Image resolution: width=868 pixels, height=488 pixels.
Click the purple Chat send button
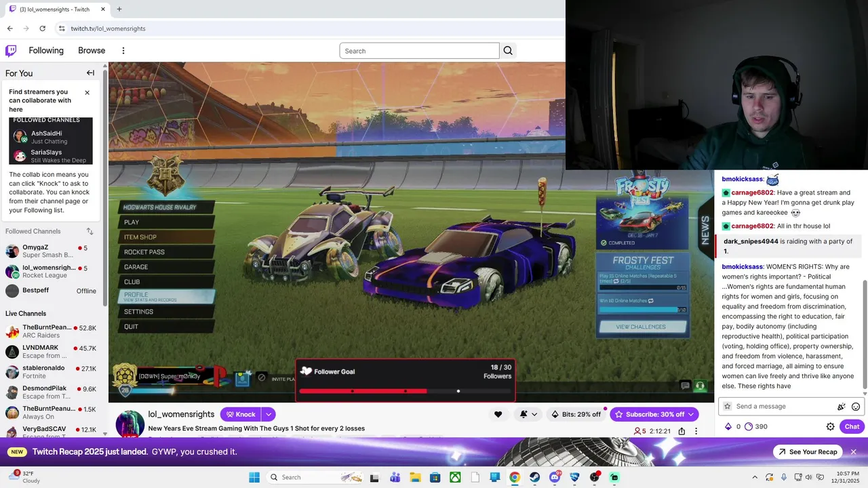pos(852,426)
